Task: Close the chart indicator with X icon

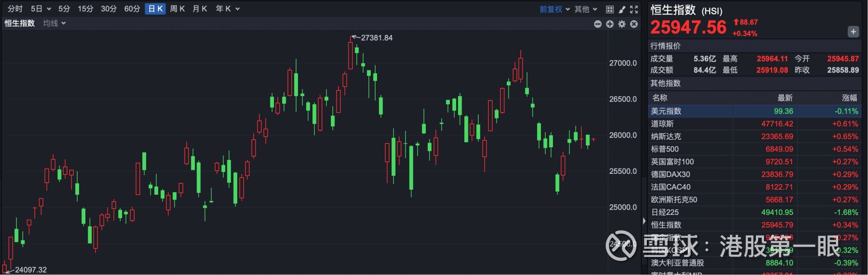Action: (x=634, y=24)
